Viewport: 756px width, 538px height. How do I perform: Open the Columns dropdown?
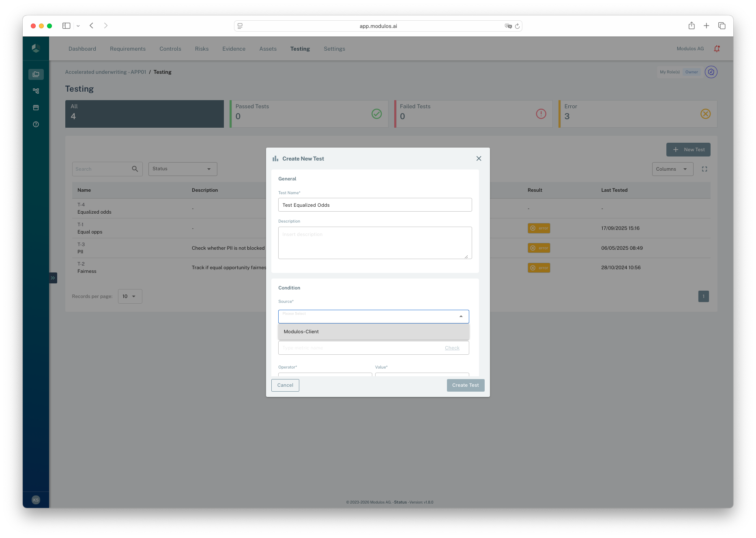pyautogui.click(x=672, y=169)
